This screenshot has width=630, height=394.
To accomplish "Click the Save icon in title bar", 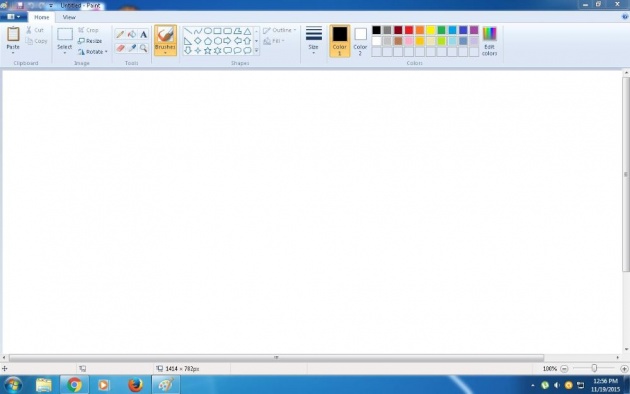I will (20, 5).
